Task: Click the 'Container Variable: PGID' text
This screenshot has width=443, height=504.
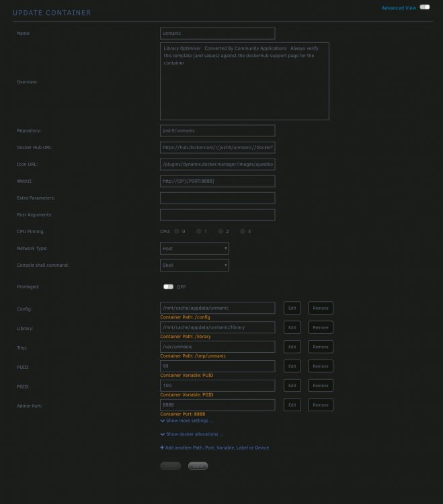Action: (x=187, y=394)
